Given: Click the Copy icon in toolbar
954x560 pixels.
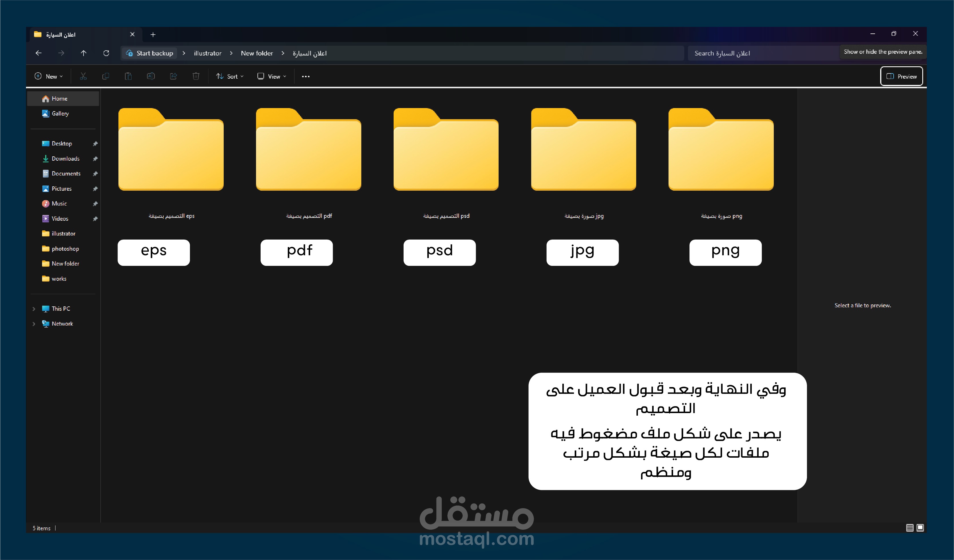Looking at the screenshot, I should (106, 76).
